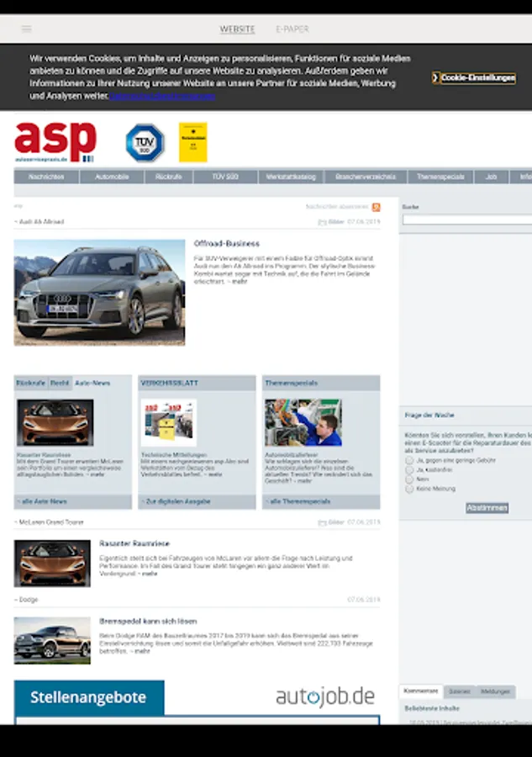The height and width of the screenshot is (757, 532).
Task: Open the 'Offroad-Business' headline
Action: coord(227,244)
